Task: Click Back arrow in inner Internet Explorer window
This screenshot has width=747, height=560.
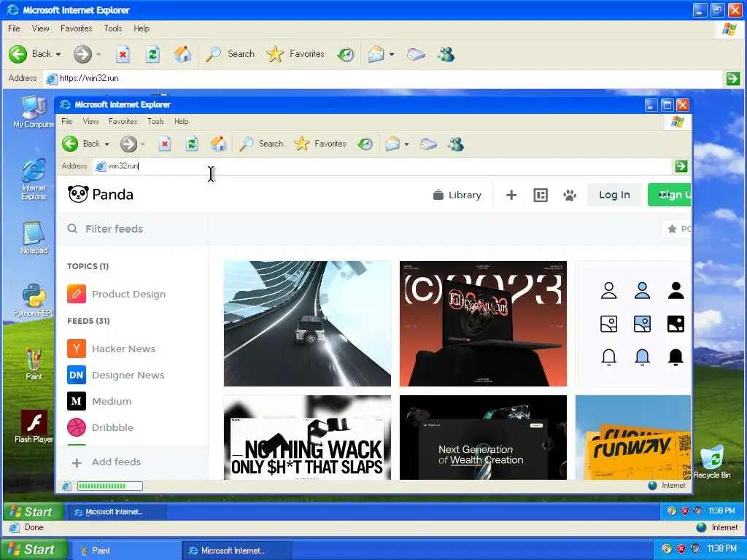Action: [70, 144]
